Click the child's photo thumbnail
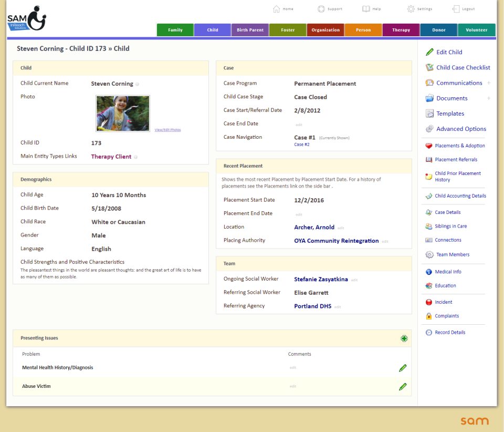504x432 pixels. pyautogui.click(x=123, y=113)
